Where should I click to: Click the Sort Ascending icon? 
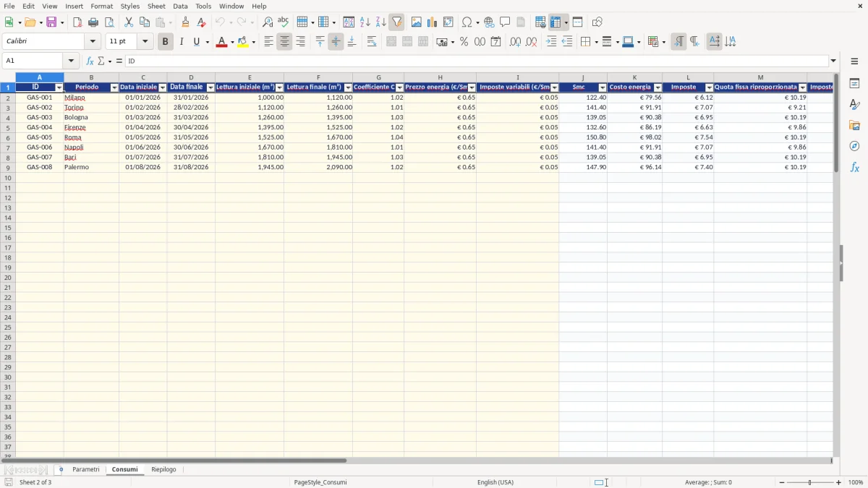tap(365, 22)
